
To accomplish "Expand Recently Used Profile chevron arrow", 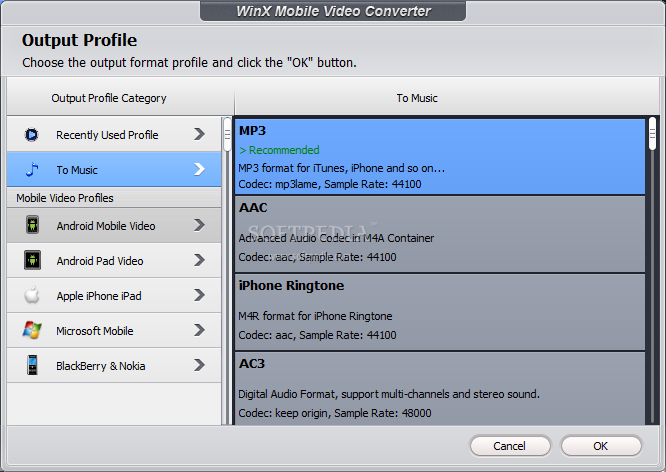I will 199,134.
